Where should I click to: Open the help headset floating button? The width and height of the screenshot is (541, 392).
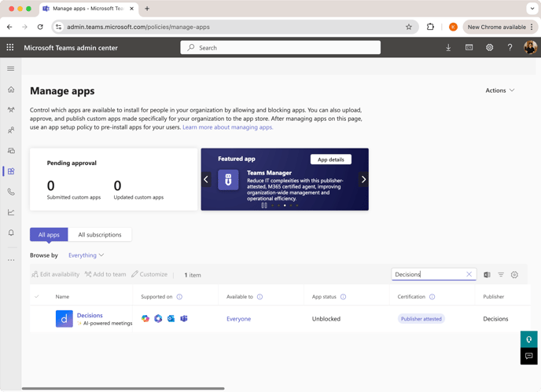tap(529, 339)
